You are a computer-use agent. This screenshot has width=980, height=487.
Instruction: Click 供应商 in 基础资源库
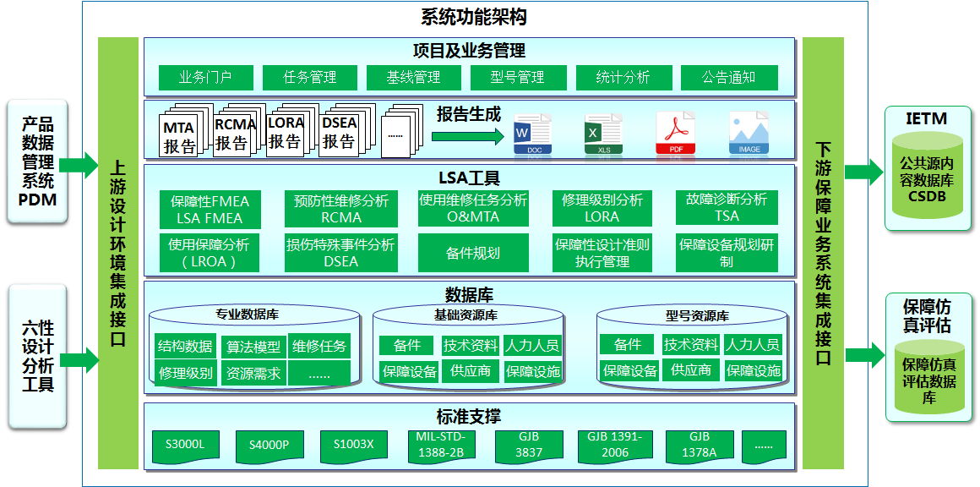(471, 371)
